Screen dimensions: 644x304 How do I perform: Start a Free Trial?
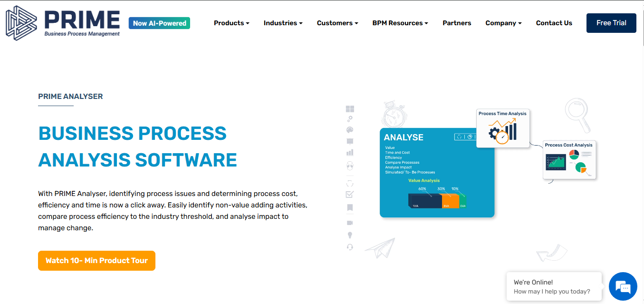(611, 23)
